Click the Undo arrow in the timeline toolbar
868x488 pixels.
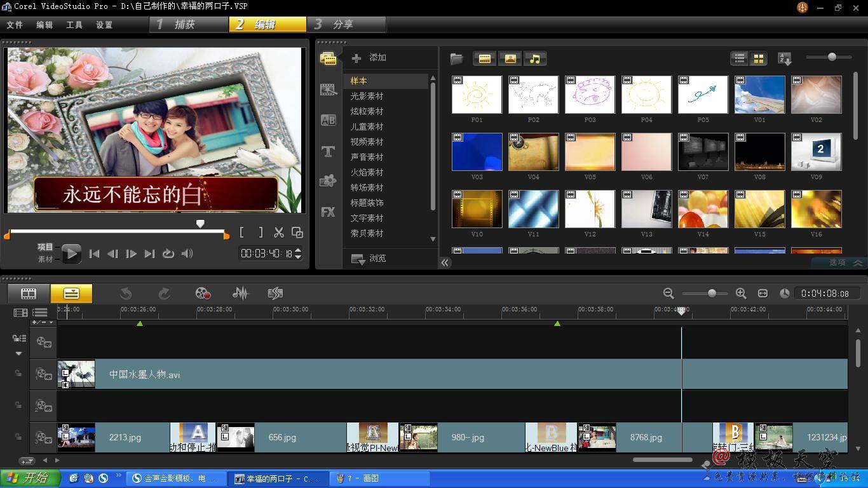tap(126, 293)
